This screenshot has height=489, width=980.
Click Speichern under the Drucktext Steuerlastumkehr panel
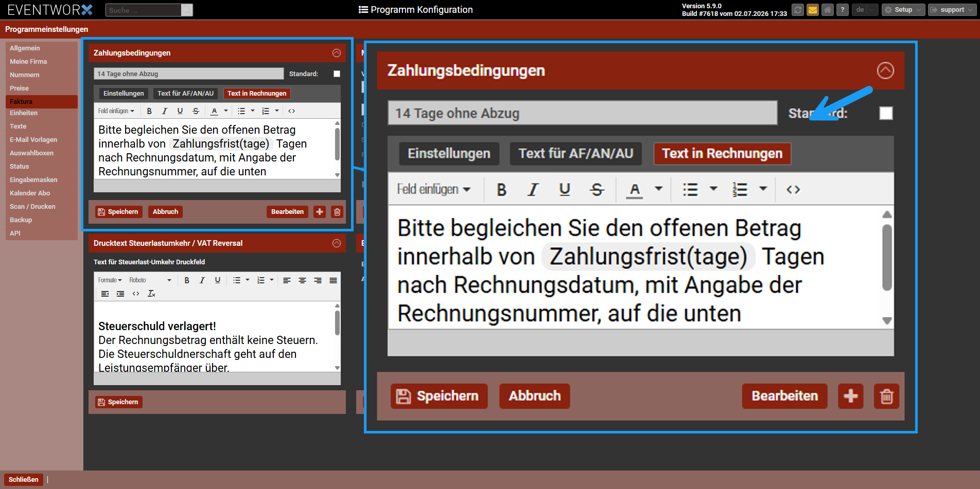tap(118, 402)
